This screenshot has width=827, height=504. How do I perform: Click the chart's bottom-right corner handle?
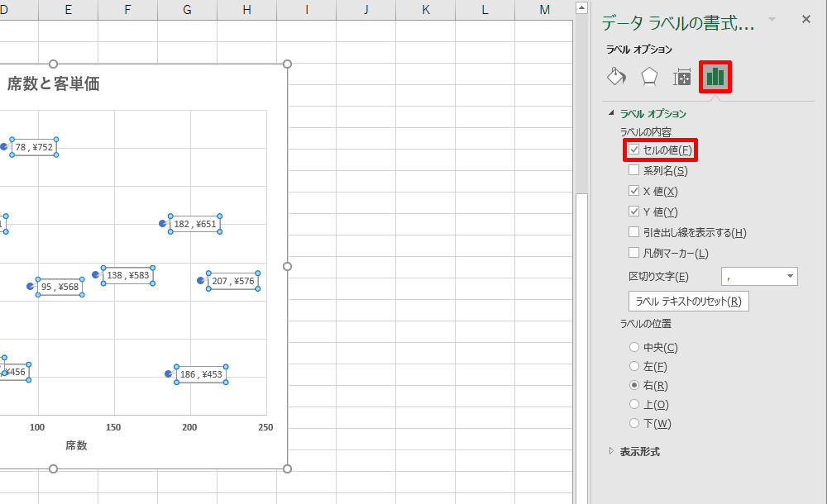288,468
